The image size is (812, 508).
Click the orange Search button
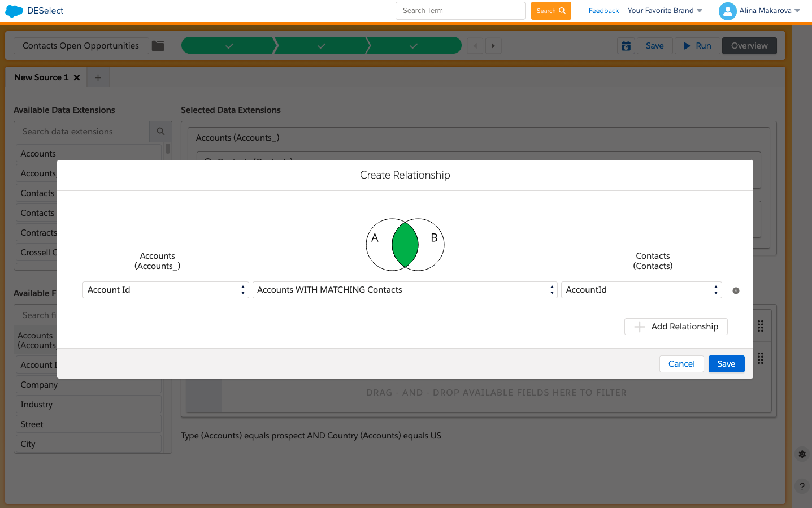(551, 11)
